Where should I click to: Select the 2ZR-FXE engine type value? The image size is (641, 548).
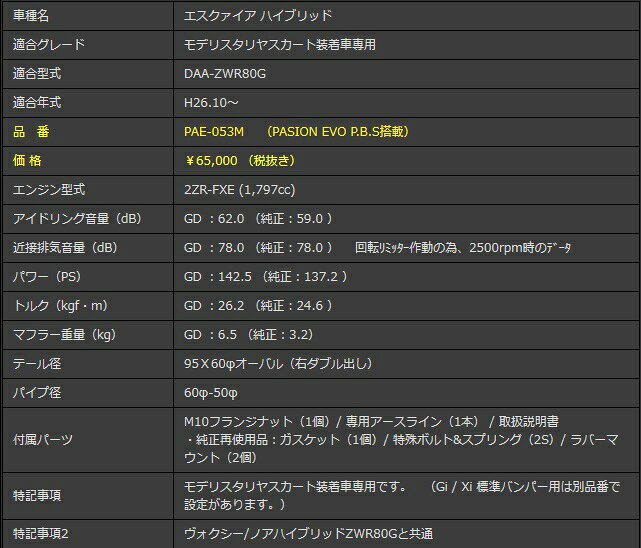coord(245,189)
